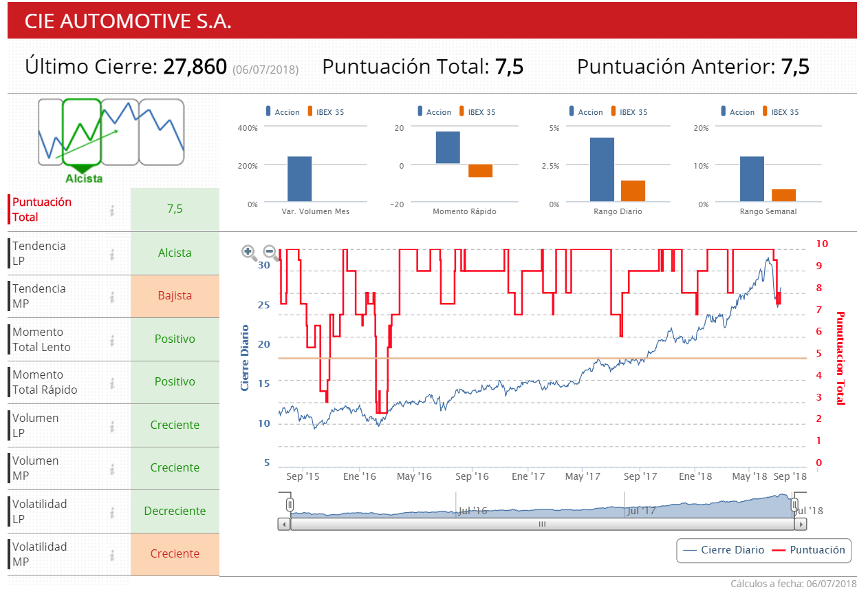Click the Cierre Diario vertical axis title
The image size is (868, 592).
coord(245,357)
